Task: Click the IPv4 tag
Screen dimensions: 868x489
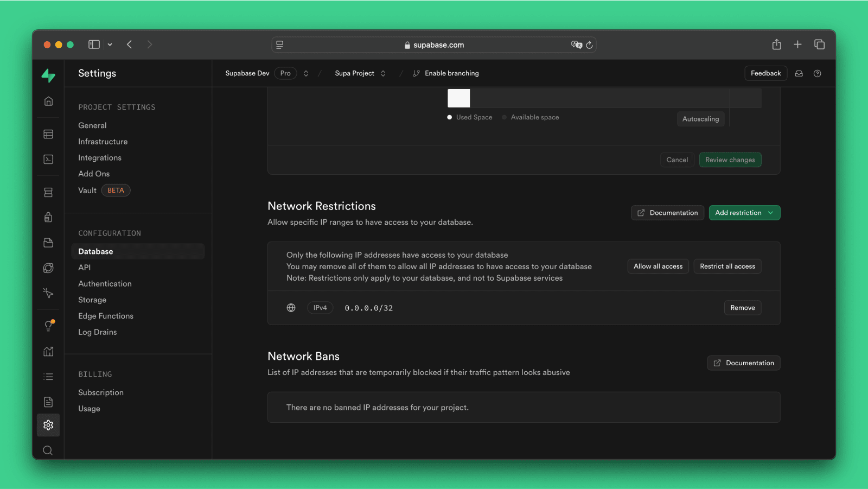Action: tap(320, 308)
